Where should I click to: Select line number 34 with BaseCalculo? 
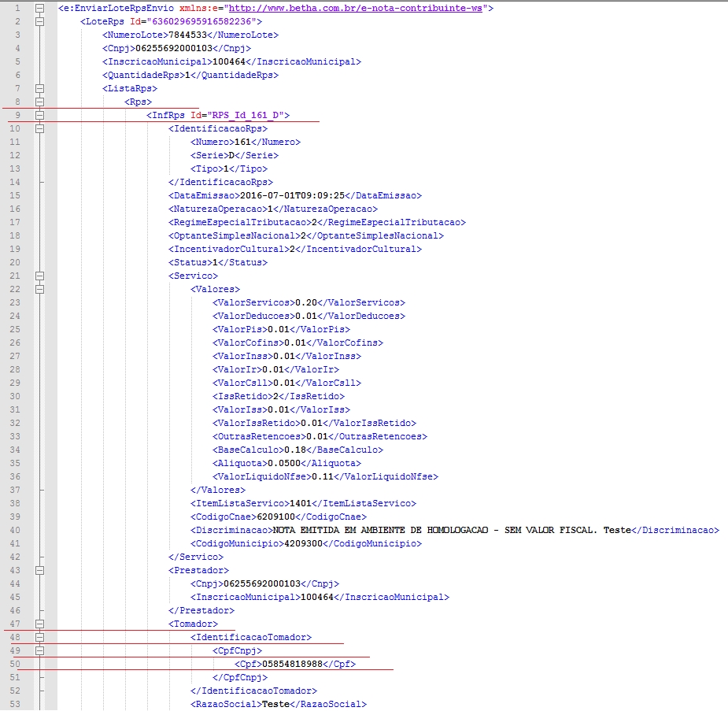pos(14,450)
